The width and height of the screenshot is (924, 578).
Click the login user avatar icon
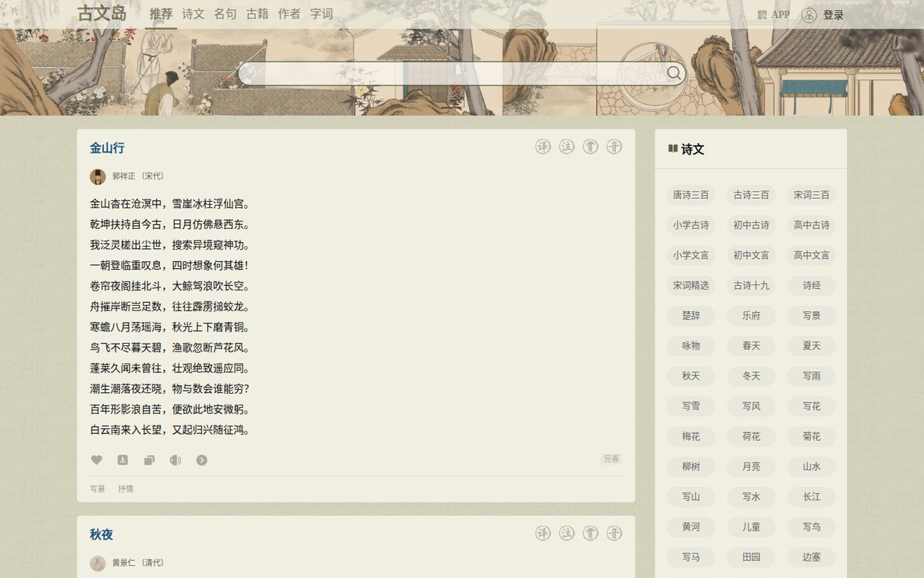click(x=809, y=15)
